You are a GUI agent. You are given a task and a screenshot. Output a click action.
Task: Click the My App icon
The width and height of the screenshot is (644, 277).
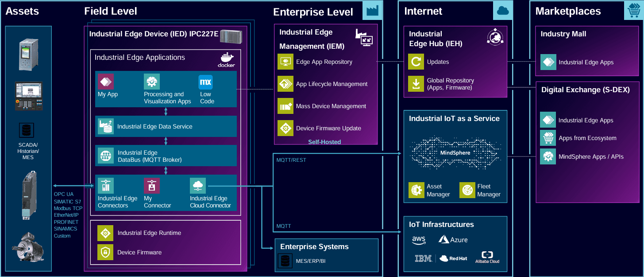point(106,82)
